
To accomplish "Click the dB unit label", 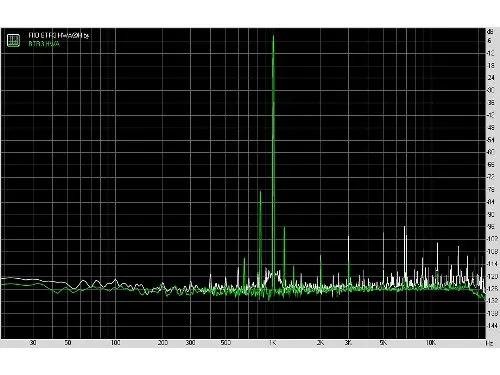I will click(490, 32).
